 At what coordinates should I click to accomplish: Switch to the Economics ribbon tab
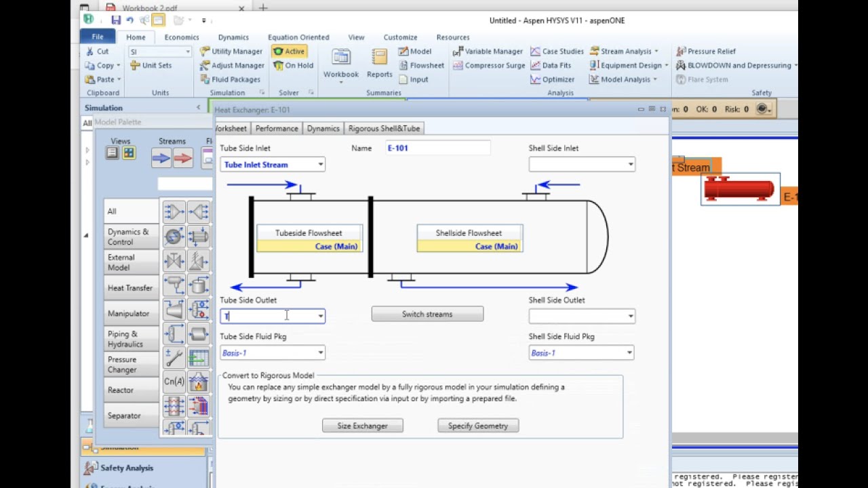click(x=182, y=37)
